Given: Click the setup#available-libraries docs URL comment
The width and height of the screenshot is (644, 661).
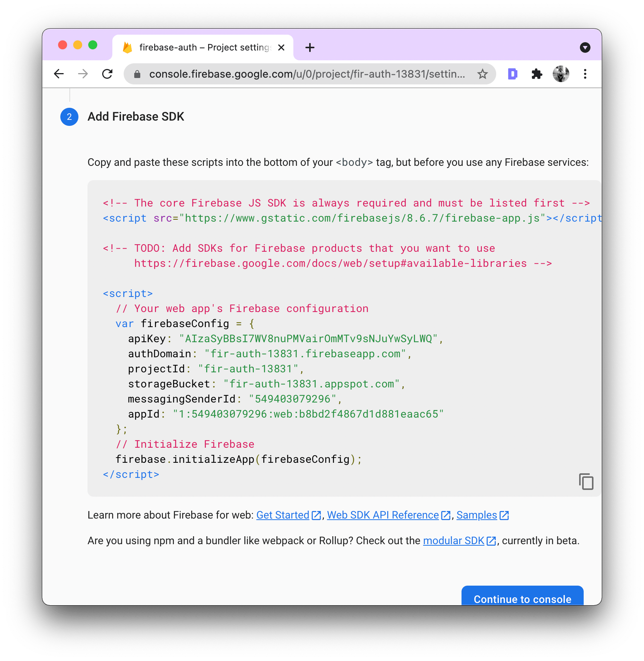Looking at the screenshot, I should point(331,263).
